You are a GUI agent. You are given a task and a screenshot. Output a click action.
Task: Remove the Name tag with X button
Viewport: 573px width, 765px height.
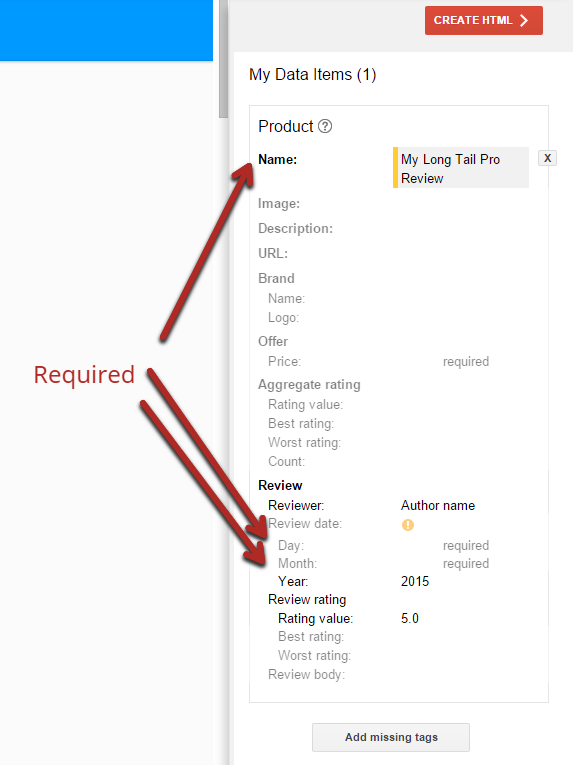click(x=548, y=158)
